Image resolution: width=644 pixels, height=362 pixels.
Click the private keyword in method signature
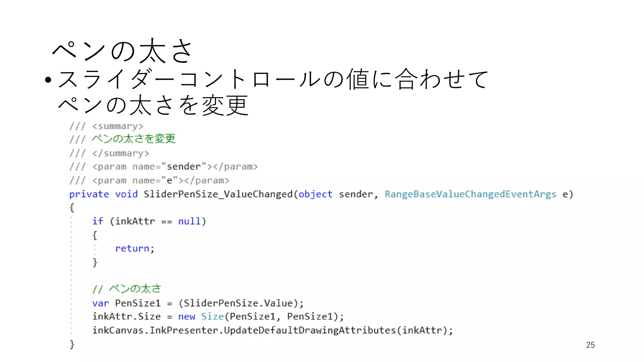pyautogui.click(x=89, y=194)
